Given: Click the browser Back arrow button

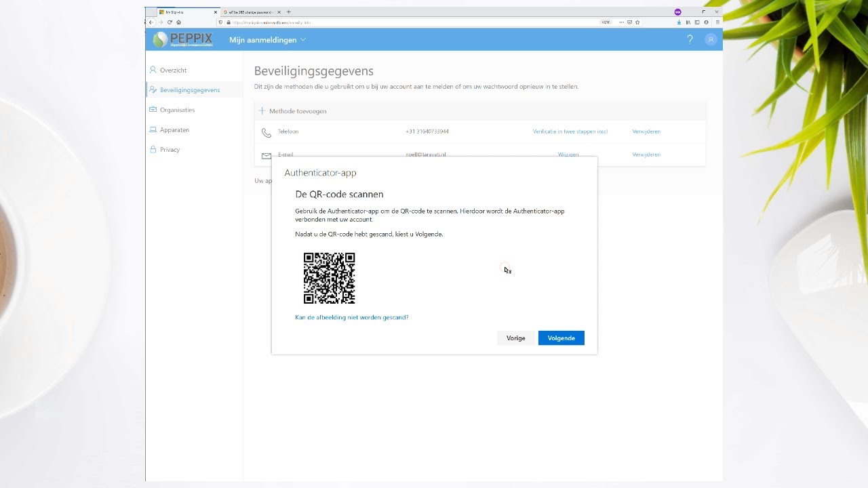Looking at the screenshot, I should tap(151, 22).
